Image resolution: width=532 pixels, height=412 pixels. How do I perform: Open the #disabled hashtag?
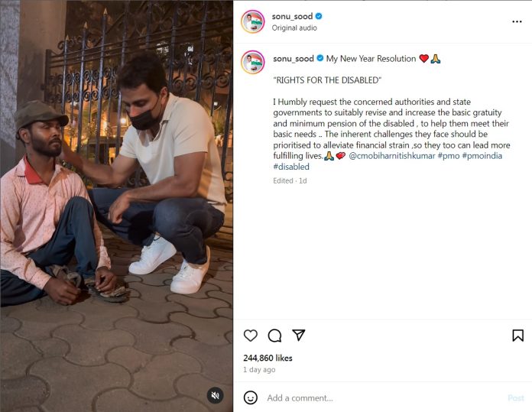pyautogui.click(x=291, y=167)
